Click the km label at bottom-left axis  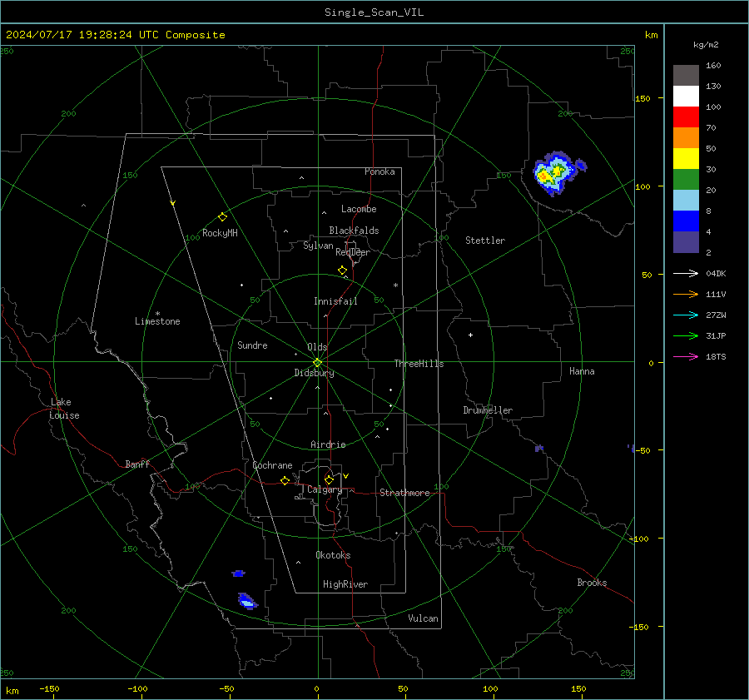pos(12,691)
